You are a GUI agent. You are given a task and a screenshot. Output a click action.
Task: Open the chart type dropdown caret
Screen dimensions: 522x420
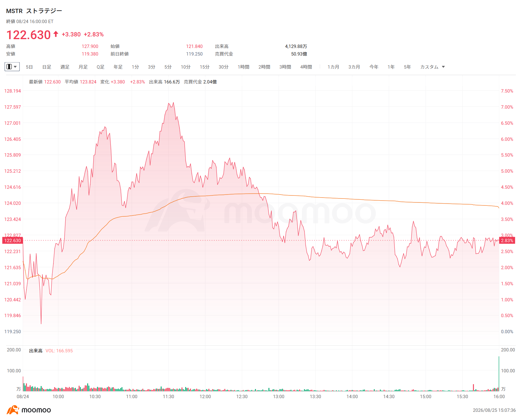click(15, 67)
